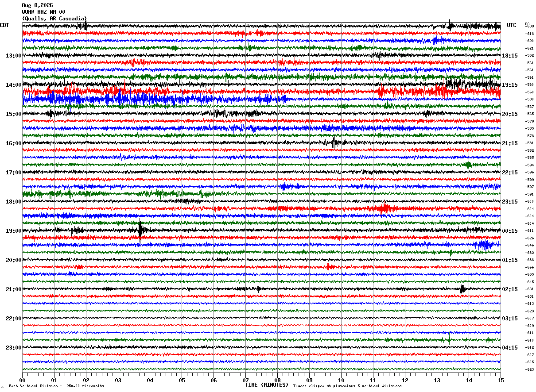The height and width of the screenshot is (392, 536).
Task: Click the DC offset value "-600"
Action: [x=529, y=201]
